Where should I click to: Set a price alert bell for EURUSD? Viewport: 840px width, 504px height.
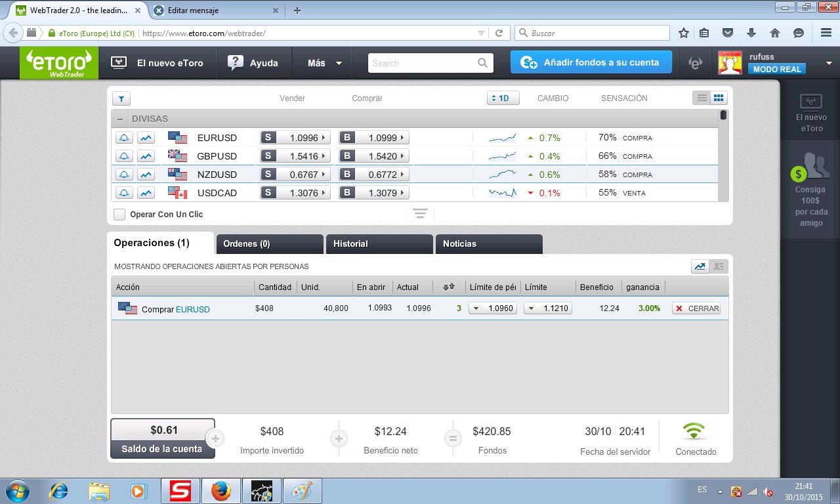(124, 138)
